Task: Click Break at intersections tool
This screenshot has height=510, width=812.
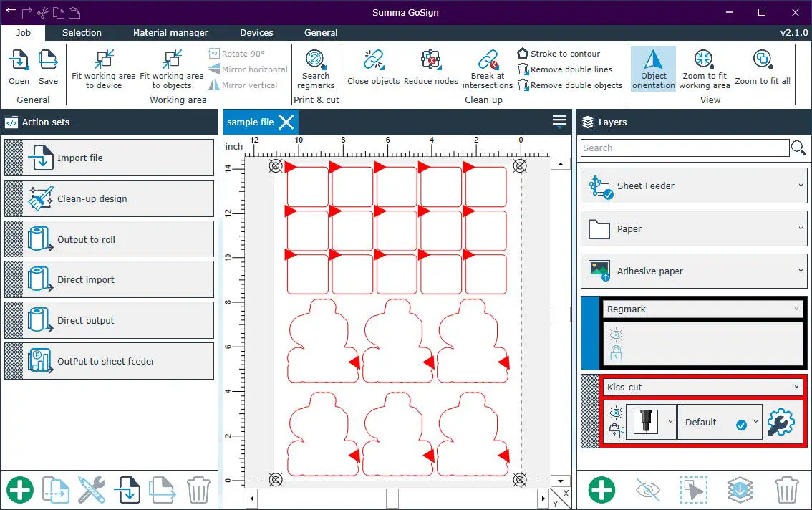Action: coord(488,59)
